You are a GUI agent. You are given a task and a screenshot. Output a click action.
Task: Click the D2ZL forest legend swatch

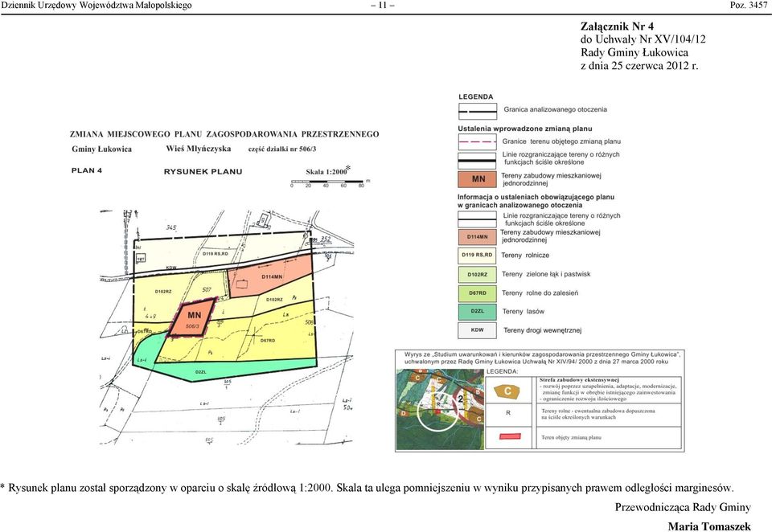(x=477, y=312)
